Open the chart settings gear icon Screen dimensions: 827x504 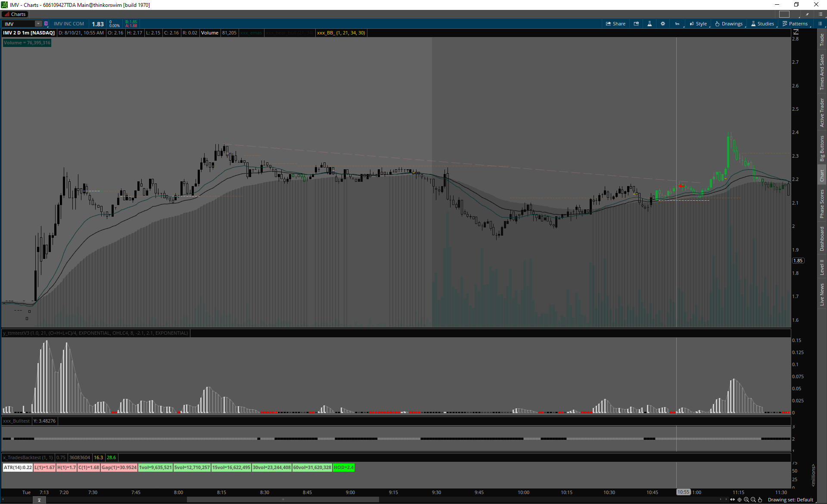[663, 24]
